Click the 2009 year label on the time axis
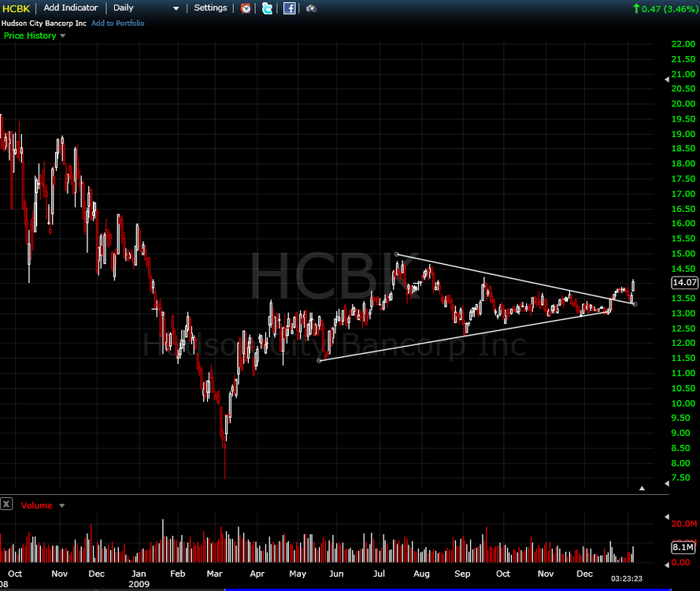The height and width of the screenshot is (591, 700). coord(139,584)
